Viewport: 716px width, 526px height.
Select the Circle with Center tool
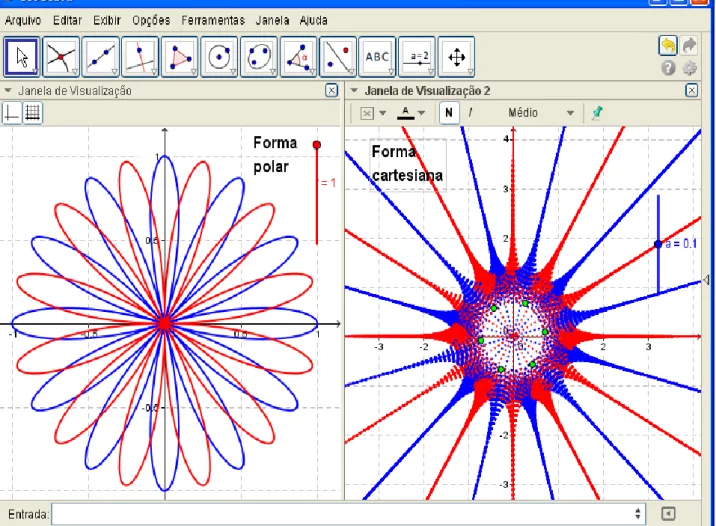click(x=219, y=57)
